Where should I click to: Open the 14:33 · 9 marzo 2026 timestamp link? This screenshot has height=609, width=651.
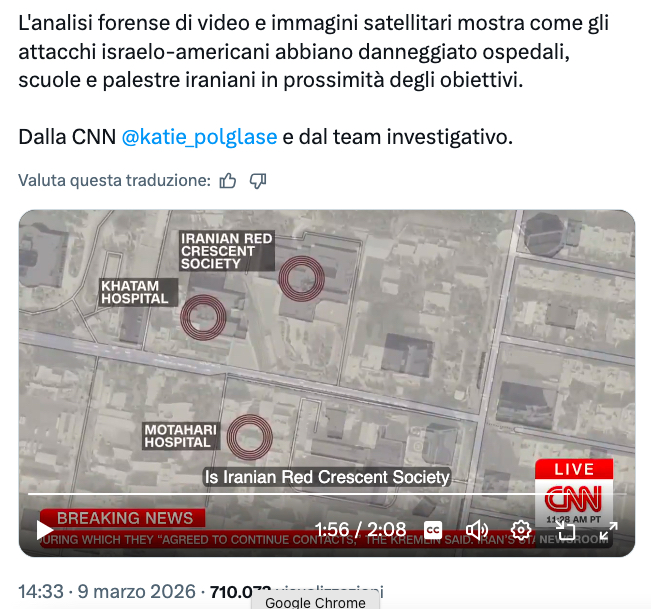click(x=107, y=591)
